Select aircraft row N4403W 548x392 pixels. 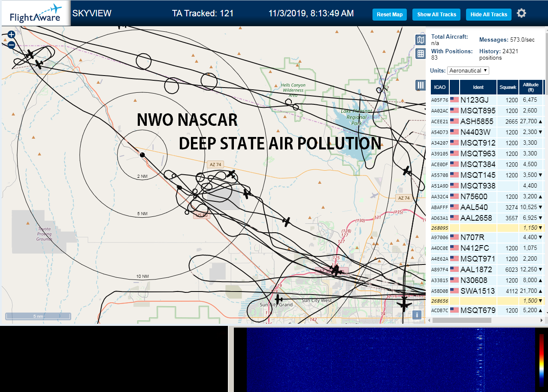coord(487,132)
